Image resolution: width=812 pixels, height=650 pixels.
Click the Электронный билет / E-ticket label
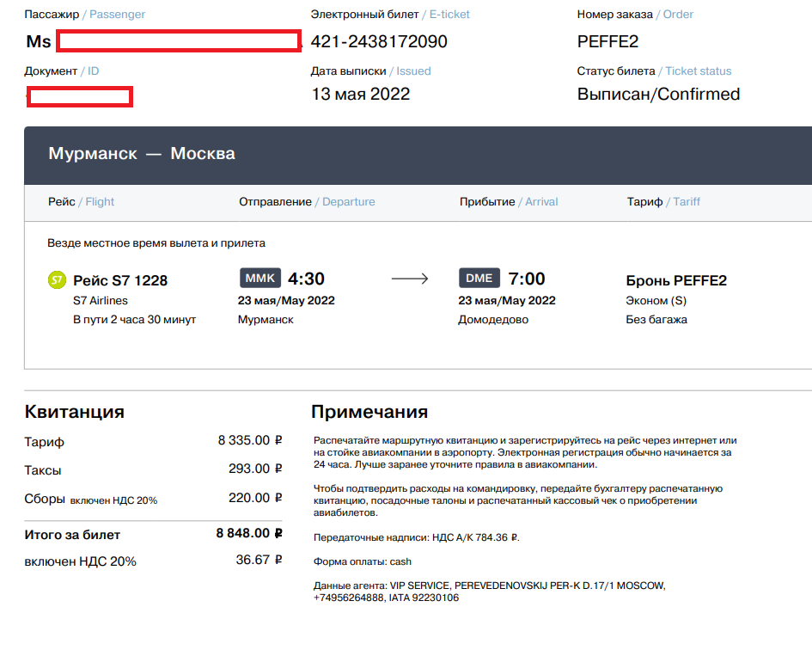[x=390, y=15]
